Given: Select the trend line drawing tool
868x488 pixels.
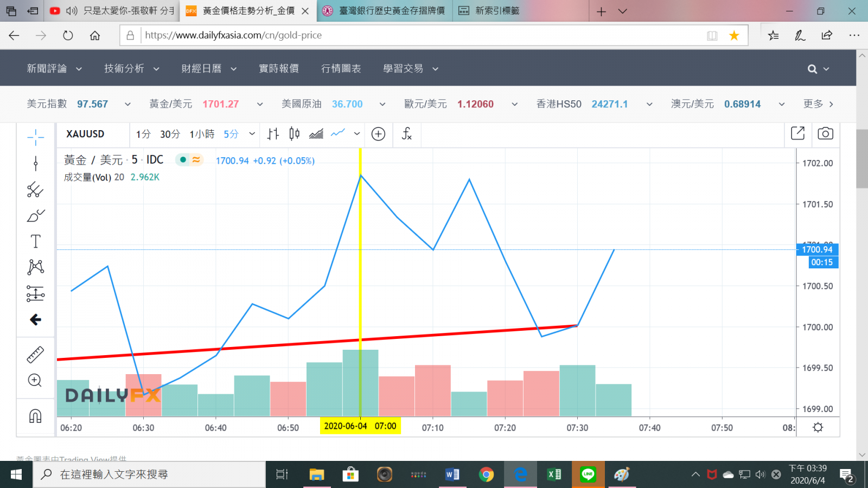Looking at the screenshot, I should pos(35,163).
